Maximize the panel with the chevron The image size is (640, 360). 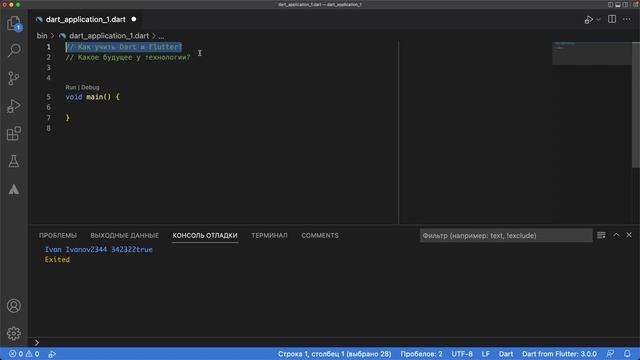[616, 235]
